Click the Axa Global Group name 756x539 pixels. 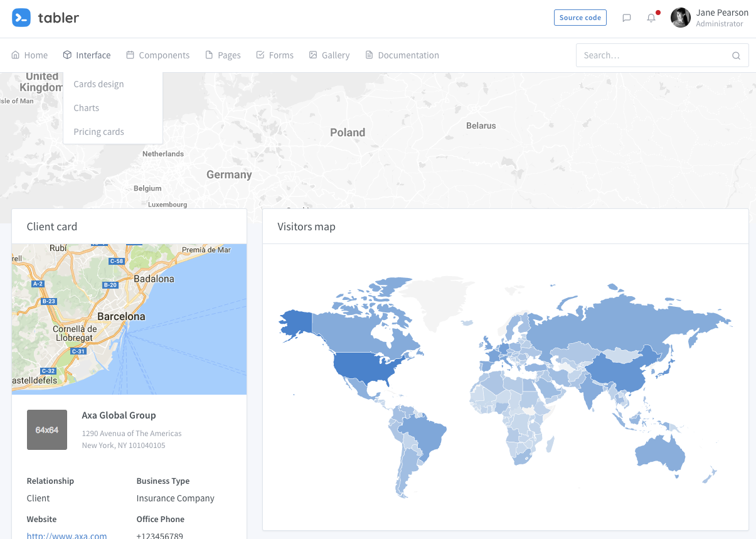pos(119,415)
